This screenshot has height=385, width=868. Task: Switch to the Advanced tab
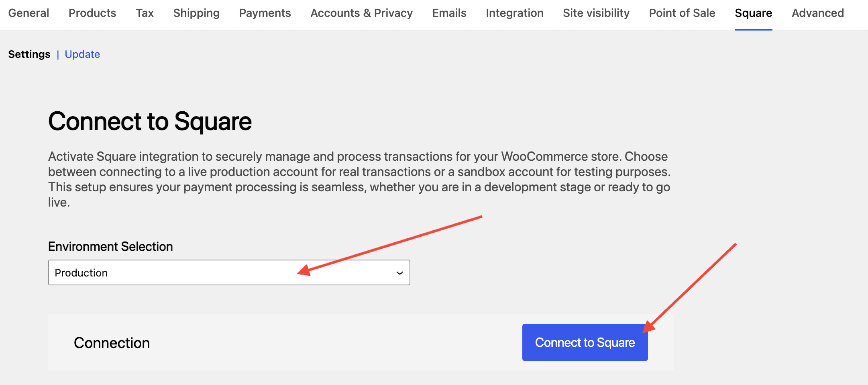[818, 13]
